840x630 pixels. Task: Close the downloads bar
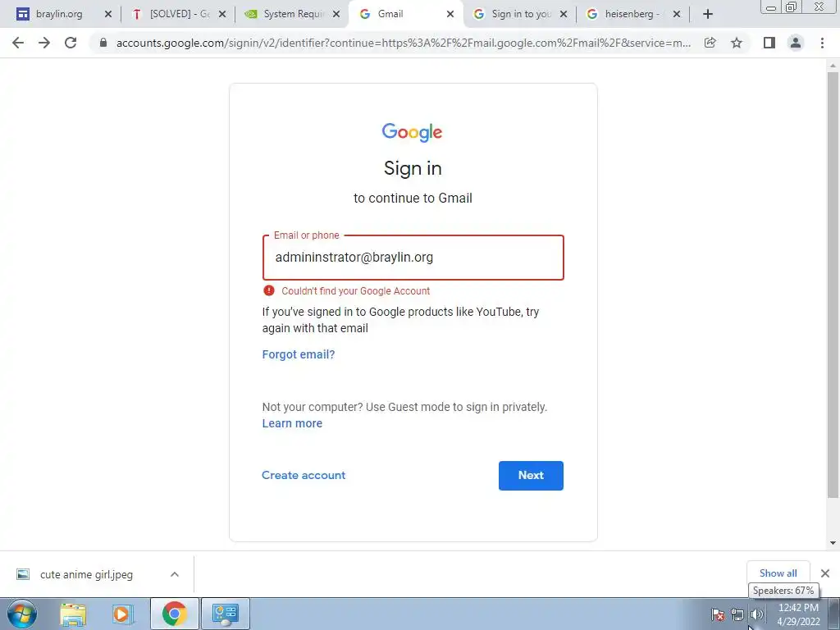825,573
